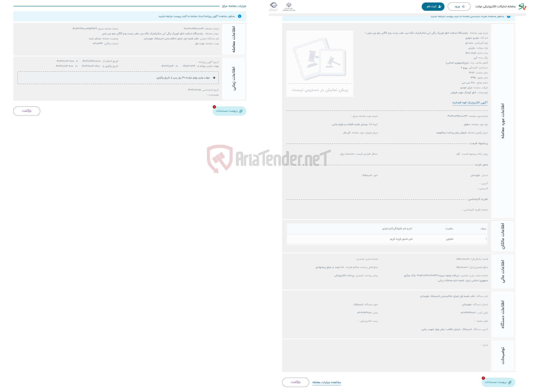Screen dimensions: 538x392
Task: Click the بازگشت back button on left panel
Action: (x=26, y=111)
